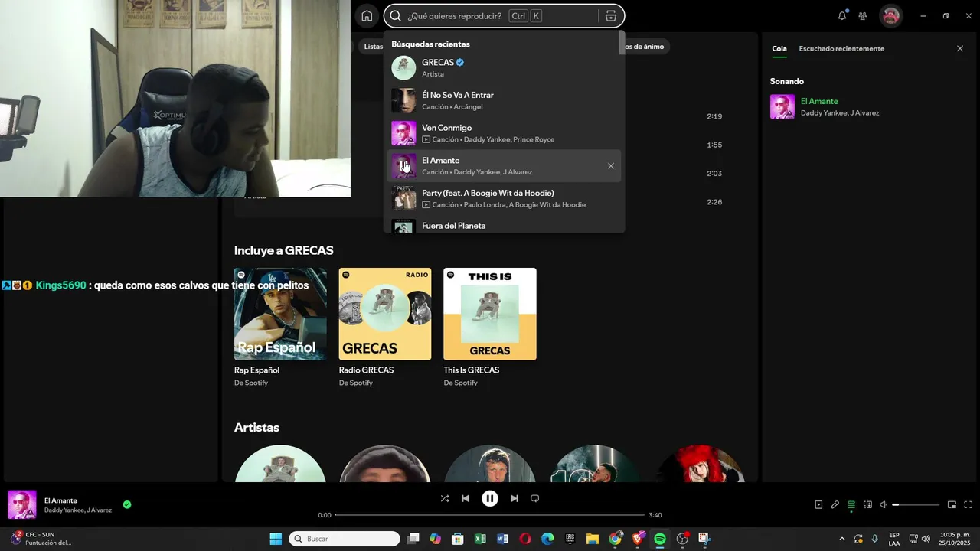Close the queue panel
This screenshot has height=551, width=980.
(x=960, y=48)
